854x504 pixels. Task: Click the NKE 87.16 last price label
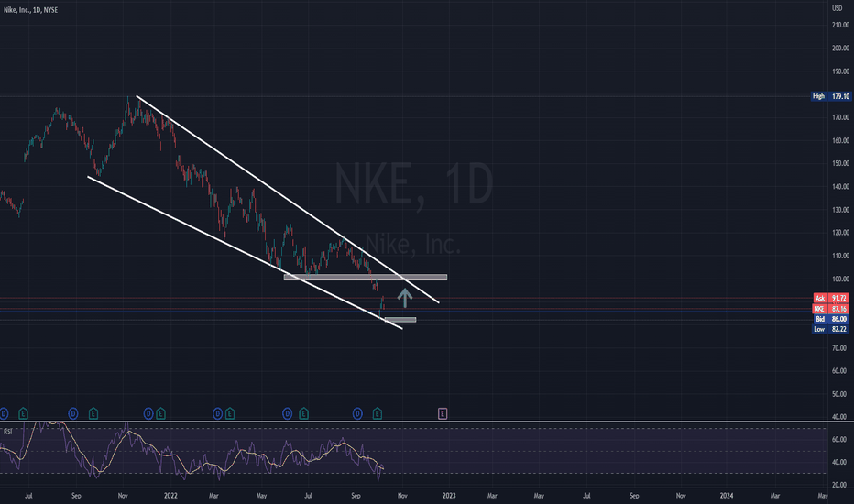click(x=830, y=309)
